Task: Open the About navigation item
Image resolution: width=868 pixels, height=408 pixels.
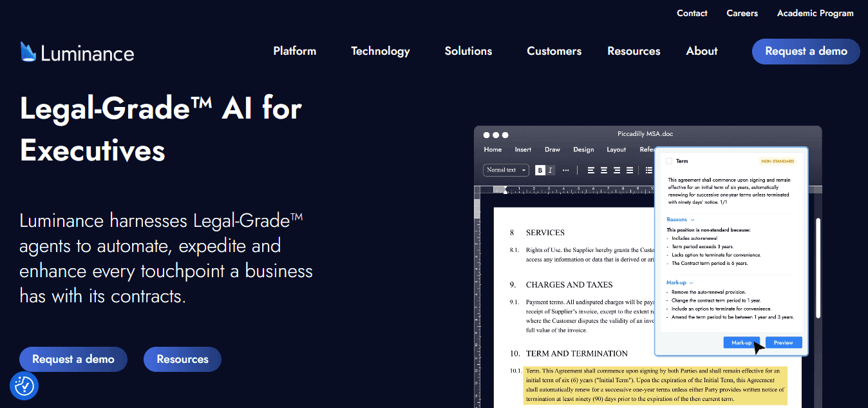Action: (x=702, y=51)
